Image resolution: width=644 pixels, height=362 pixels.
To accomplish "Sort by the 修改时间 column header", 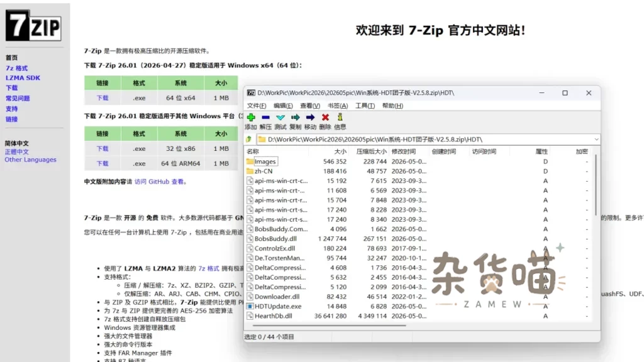I will pyautogui.click(x=403, y=151).
